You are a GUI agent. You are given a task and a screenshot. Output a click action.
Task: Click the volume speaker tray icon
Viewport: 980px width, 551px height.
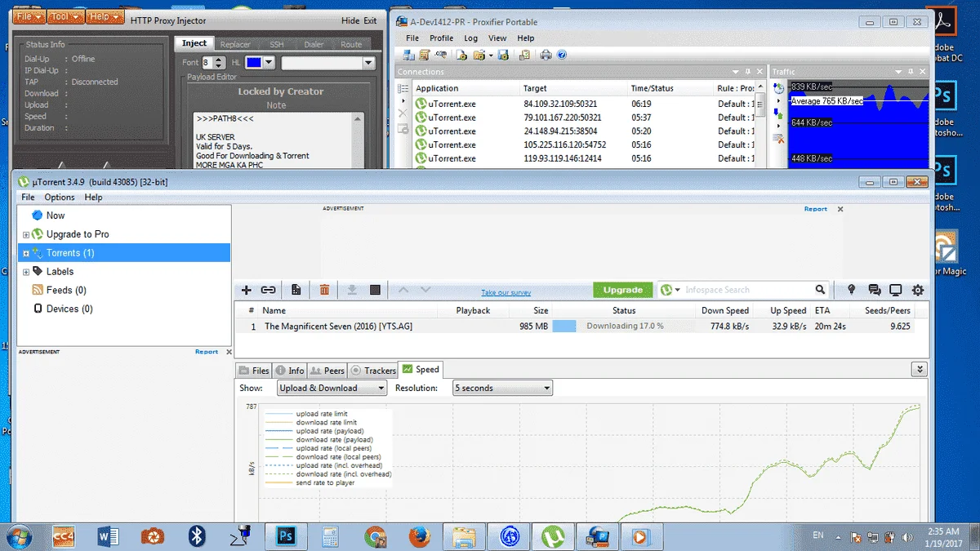tap(906, 537)
